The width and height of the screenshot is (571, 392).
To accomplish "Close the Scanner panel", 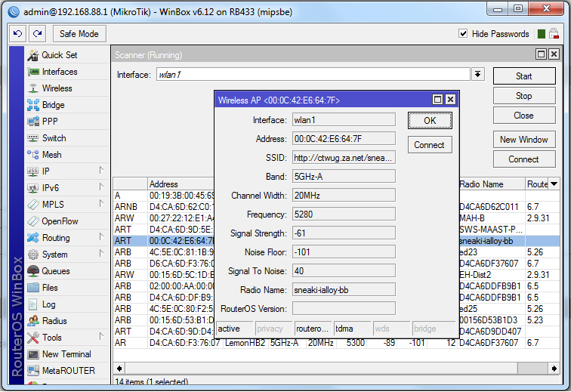I will coord(554,54).
